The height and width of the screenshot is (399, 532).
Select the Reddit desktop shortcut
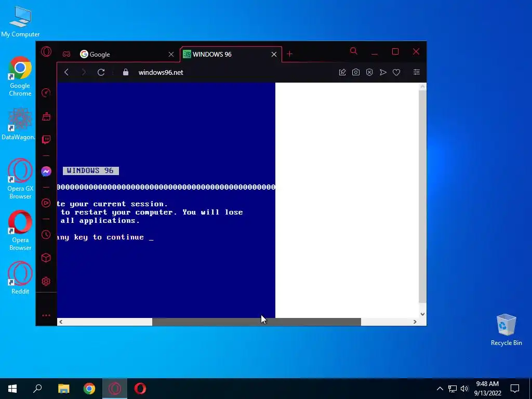(x=20, y=278)
